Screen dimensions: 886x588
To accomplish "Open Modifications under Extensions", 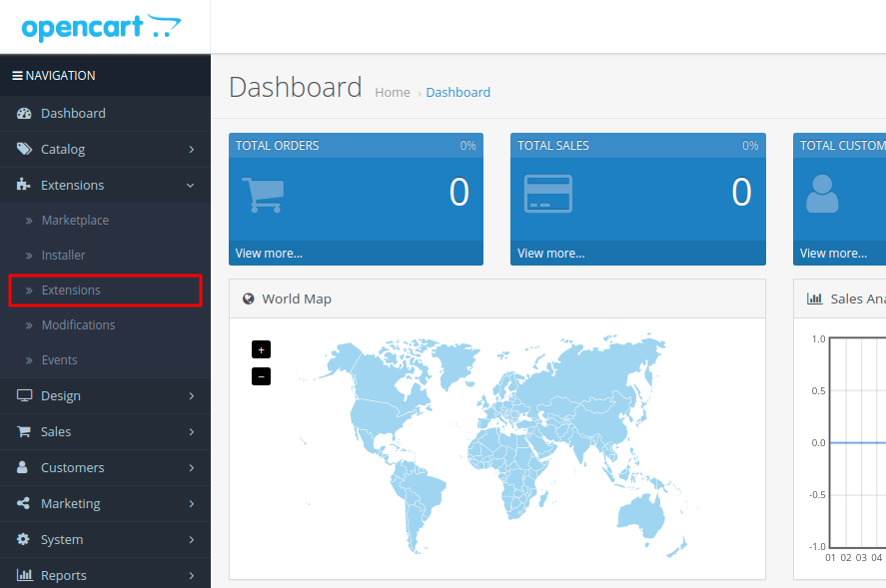I will pos(105,325).
